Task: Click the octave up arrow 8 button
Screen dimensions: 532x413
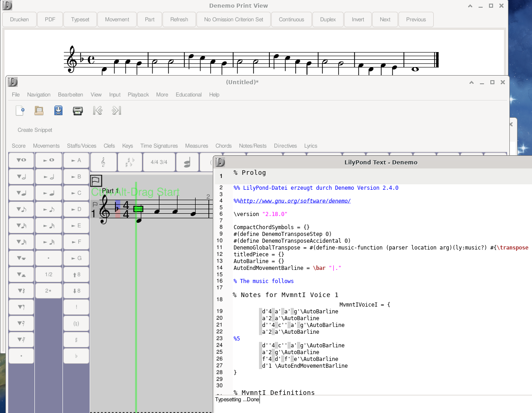Action: pos(76,274)
